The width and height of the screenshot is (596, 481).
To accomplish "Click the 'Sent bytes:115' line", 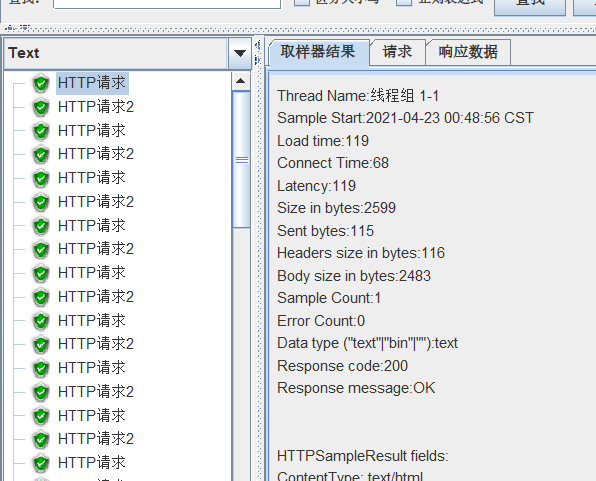I will click(x=325, y=231).
